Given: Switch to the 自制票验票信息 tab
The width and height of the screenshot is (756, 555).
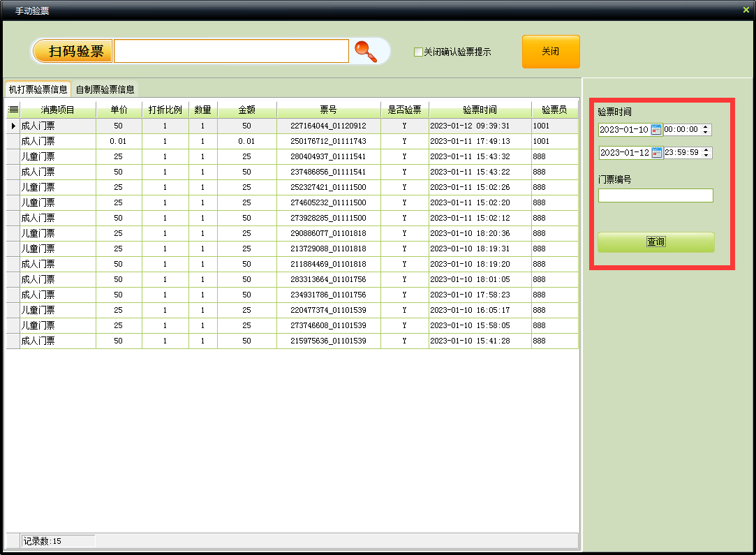Looking at the screenshot, I should [x=105, y=89].
